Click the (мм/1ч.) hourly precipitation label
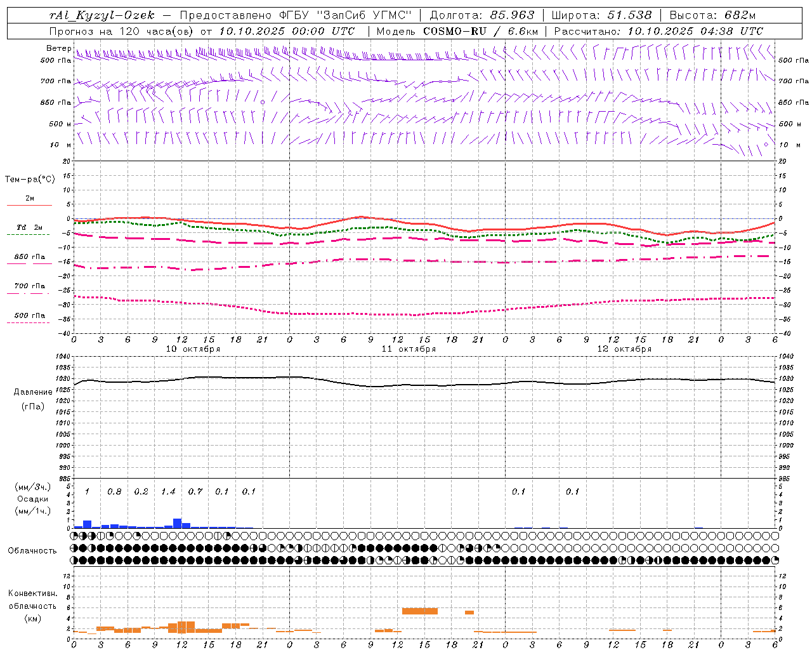The width and height of the screenshot is (812, 650). pyautogui.click(x=33, y=511)
